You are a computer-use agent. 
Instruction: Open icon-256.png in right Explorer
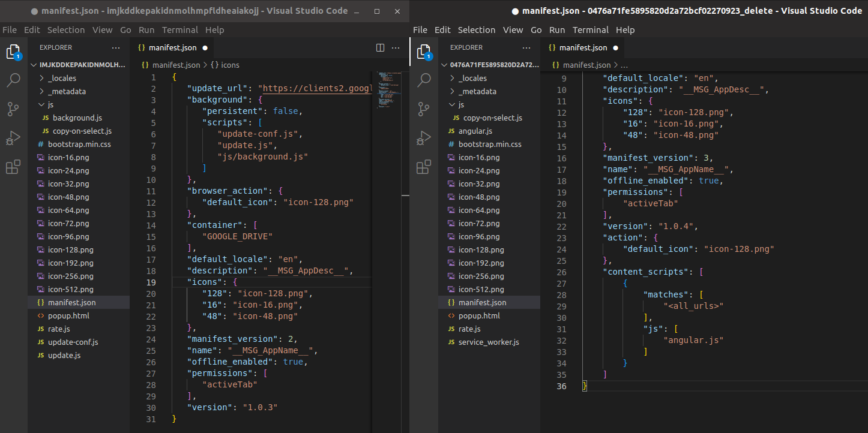pyautogui.click(x=489, y=276)
